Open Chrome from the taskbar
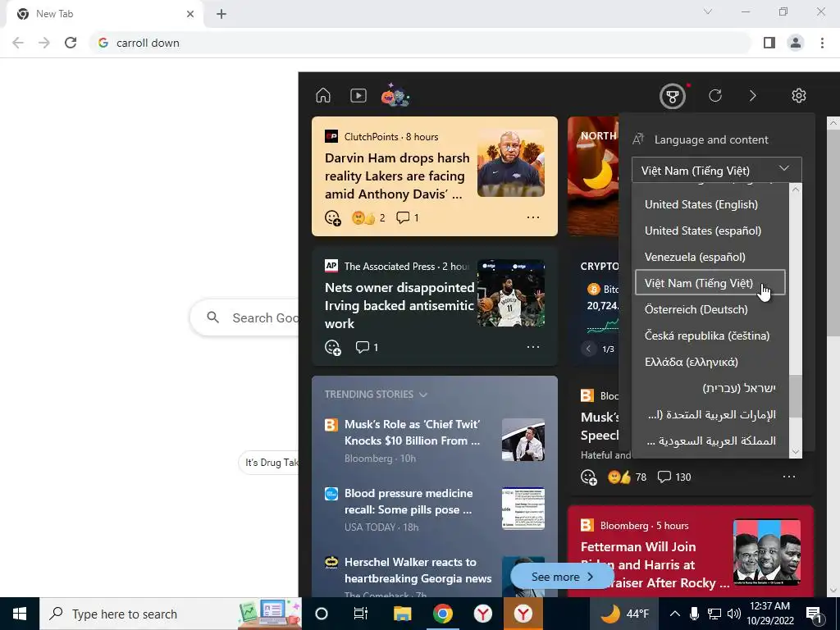The image size is (840, 630). (x=442, y=614)
